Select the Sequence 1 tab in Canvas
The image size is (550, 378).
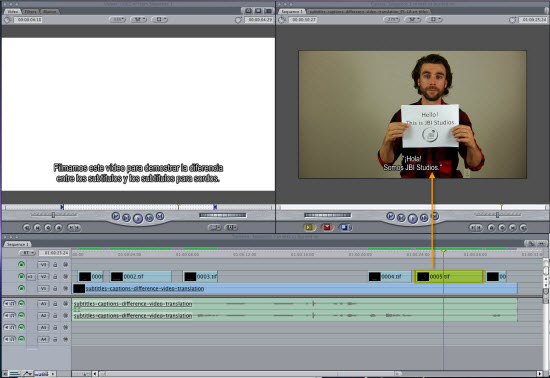292,12
